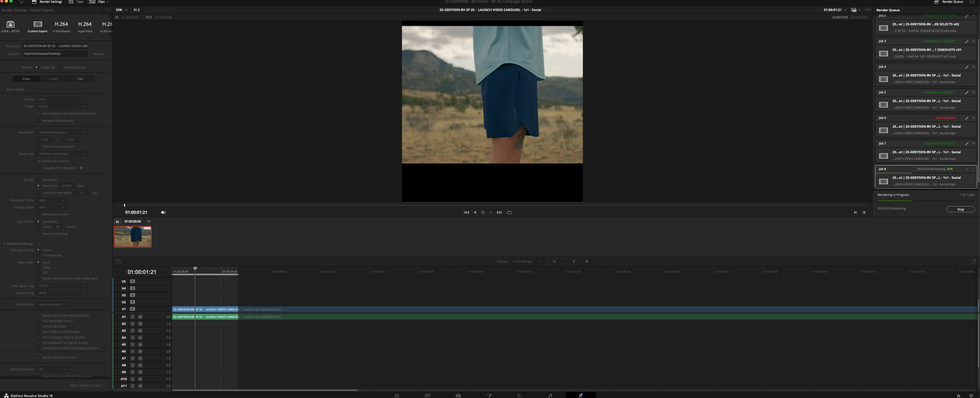Open Color Space Tag dropdown P3-DCI
The height and width of the screenshot is (398, 980).
pyautogui.click(x=62, y=286)
